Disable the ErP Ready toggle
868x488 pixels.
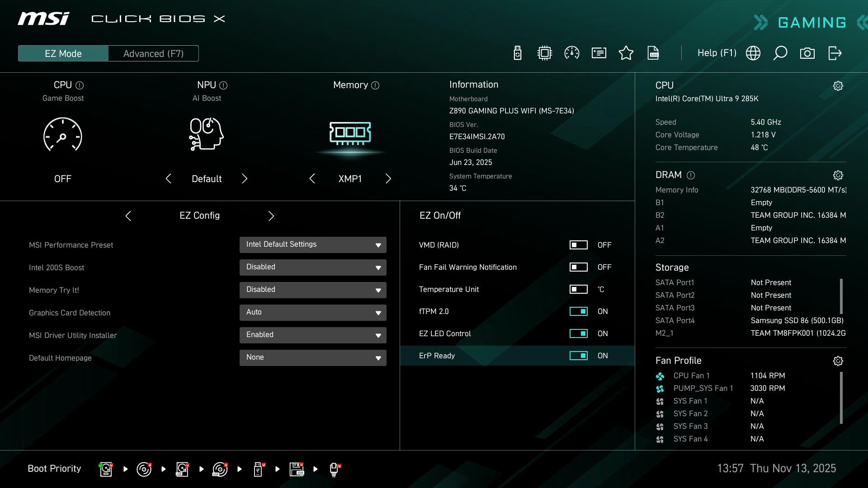(x=578, y=356)
